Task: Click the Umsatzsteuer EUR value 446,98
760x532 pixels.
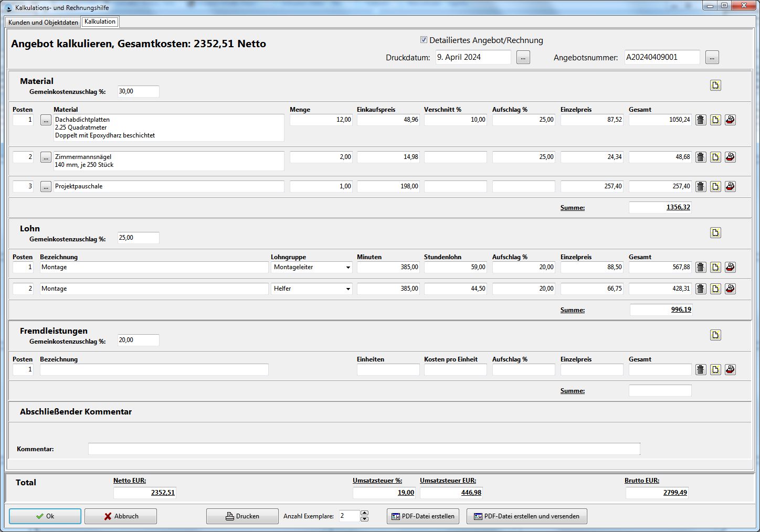Action: pos(451,493)
